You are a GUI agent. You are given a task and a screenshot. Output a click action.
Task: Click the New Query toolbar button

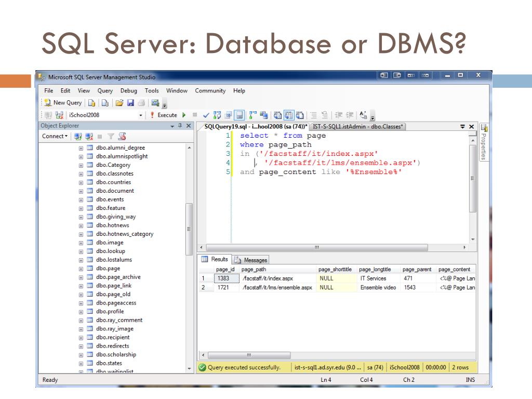[x=63, y=102]
